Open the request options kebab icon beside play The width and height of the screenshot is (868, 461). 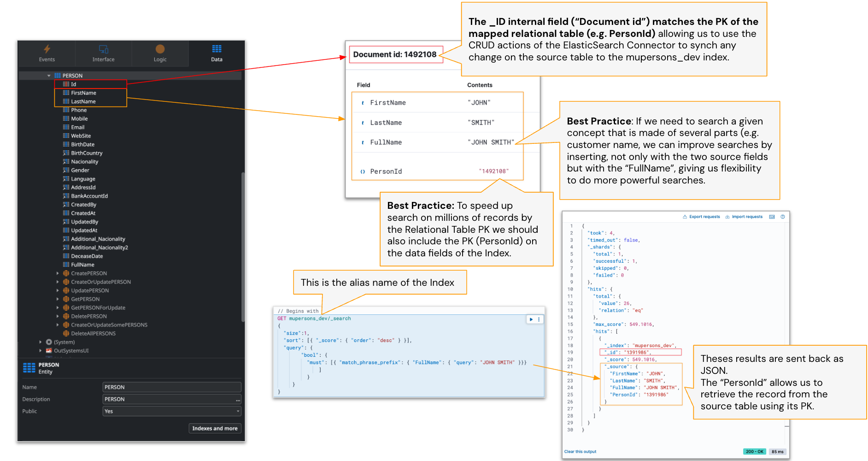pyautogui.click(x=538, y=319)
